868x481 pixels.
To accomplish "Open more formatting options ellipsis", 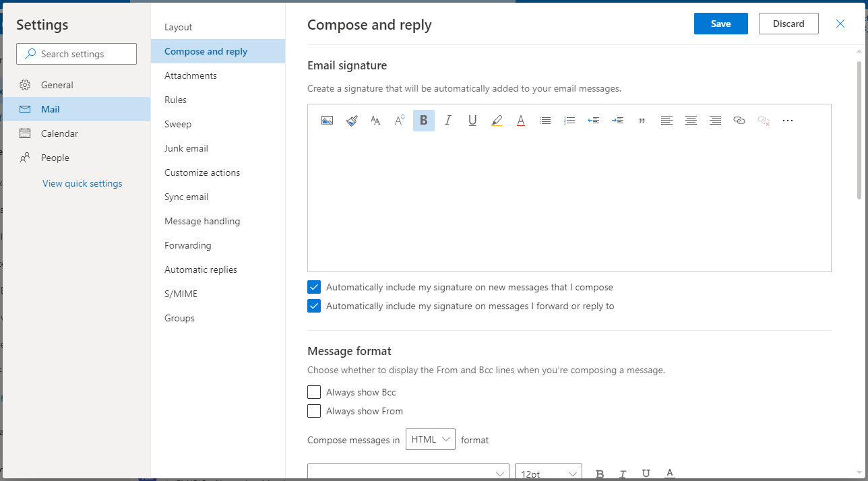I will (x=788, y=121).
